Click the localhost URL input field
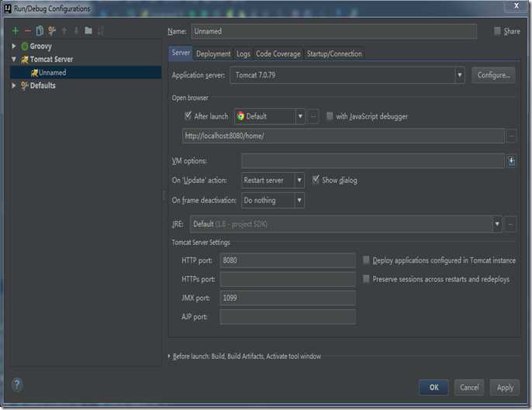 pos(343,136)
